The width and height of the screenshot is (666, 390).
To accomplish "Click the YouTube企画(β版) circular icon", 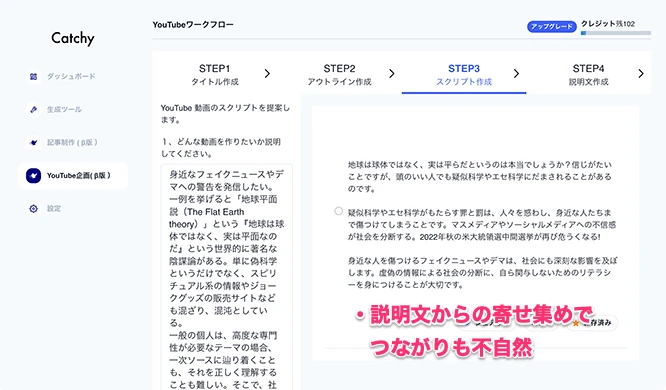I will [33, 175].
